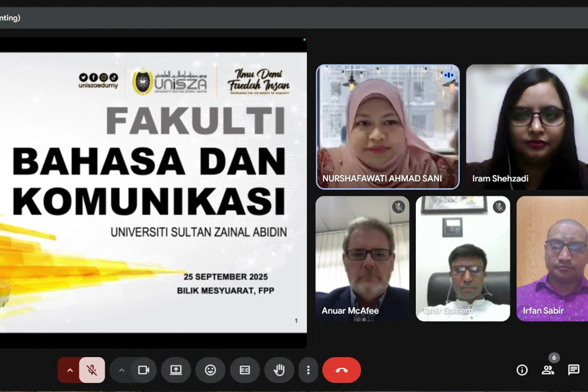
Task: Open the chat messages panel
Action: 573,370
